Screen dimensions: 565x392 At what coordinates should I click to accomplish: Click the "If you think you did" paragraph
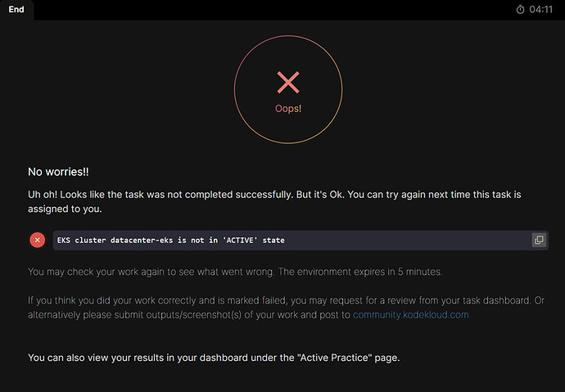pos(82,300)
